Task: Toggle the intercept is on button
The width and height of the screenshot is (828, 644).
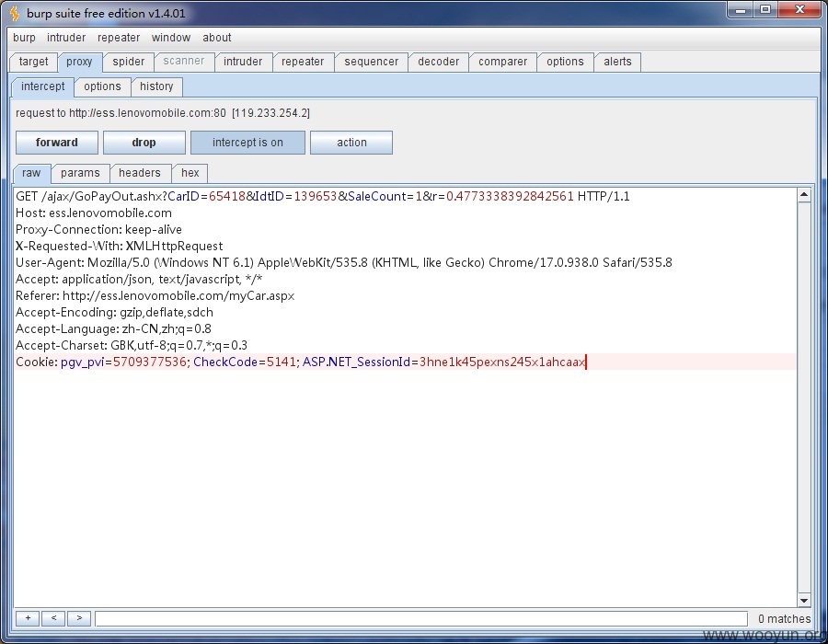Action: pos(247,143)
